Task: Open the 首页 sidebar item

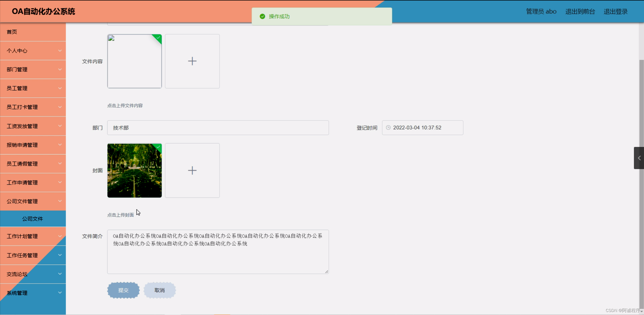Action: pos(33,32)
